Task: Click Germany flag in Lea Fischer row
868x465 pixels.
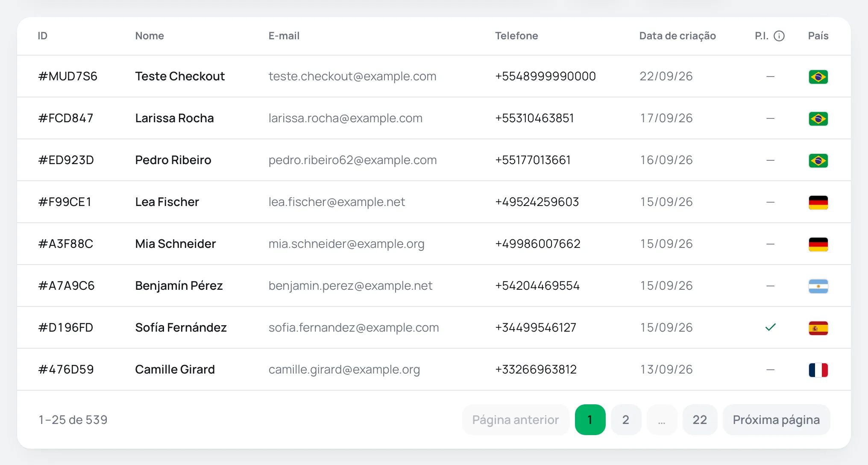Action: click(818, 203)
